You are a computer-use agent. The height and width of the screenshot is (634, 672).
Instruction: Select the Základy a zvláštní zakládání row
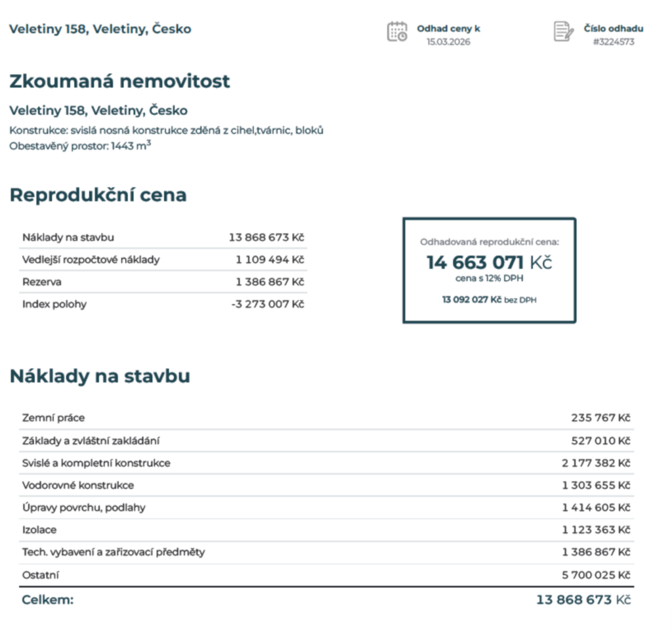pos(327,440)
